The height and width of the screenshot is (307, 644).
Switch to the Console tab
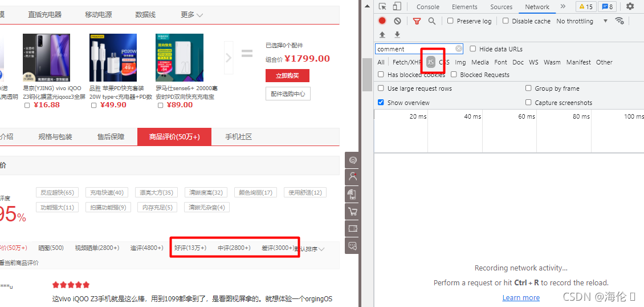(x=428, y=7)
